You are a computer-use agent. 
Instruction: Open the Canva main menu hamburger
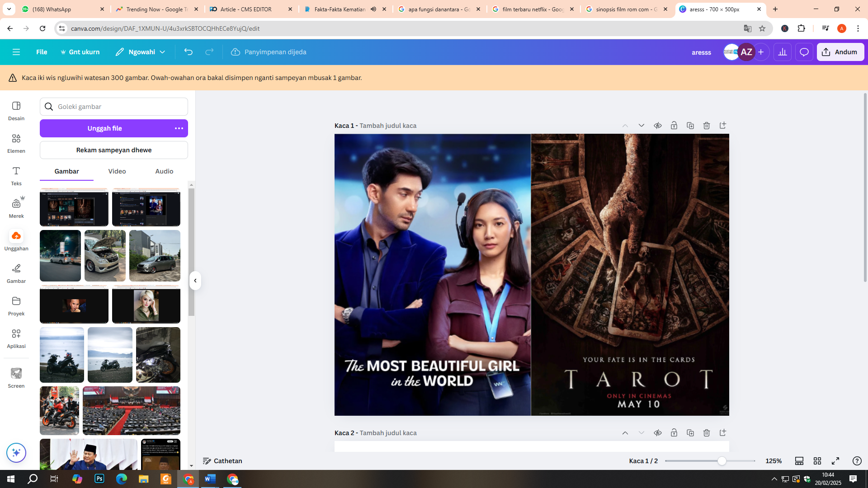tap(16, 52)
